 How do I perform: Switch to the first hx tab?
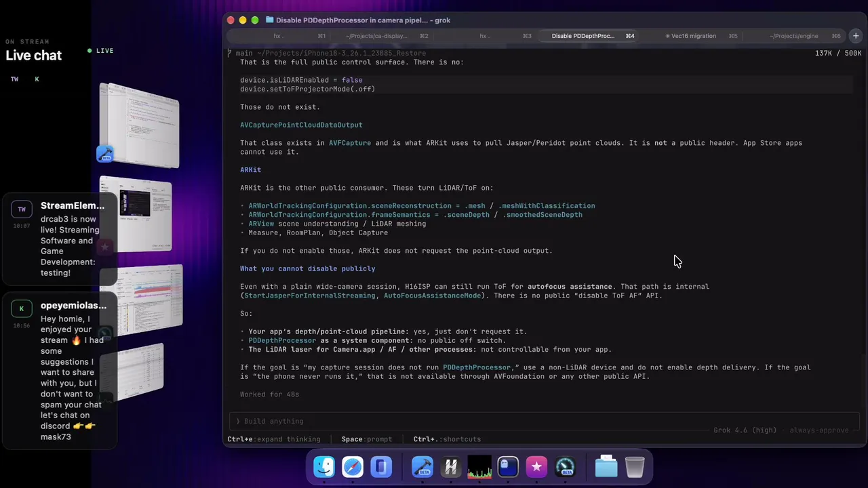pyautogui.click(x=277, y=36)
